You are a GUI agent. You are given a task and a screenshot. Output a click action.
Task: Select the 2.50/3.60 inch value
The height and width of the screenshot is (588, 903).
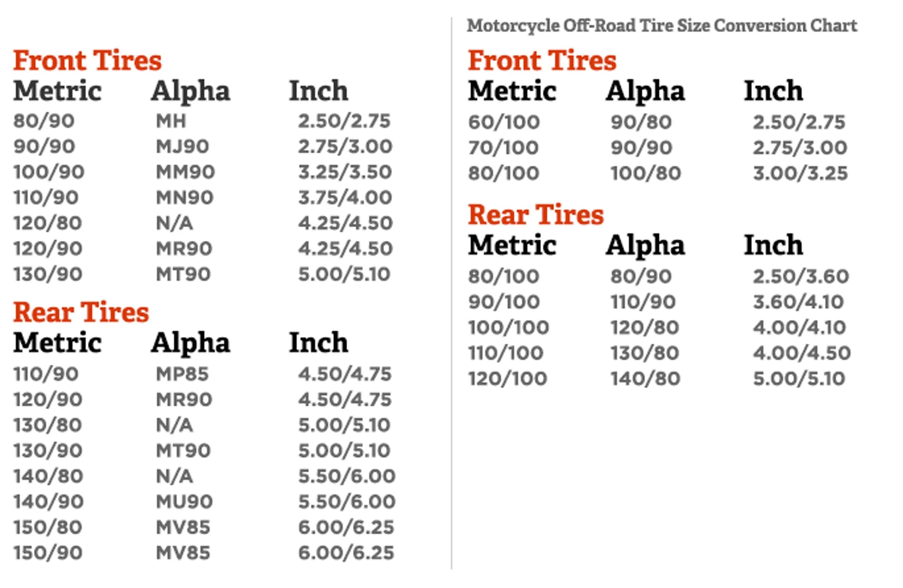801,276
